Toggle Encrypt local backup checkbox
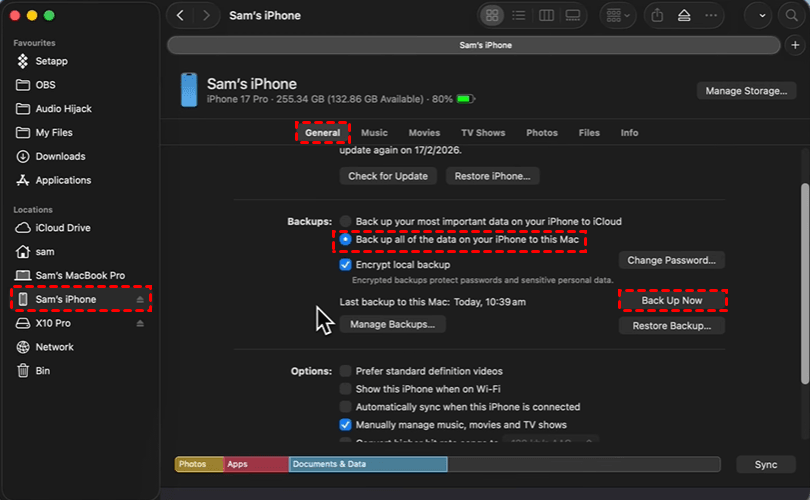810x500 pixels. [x=346, y=265]
